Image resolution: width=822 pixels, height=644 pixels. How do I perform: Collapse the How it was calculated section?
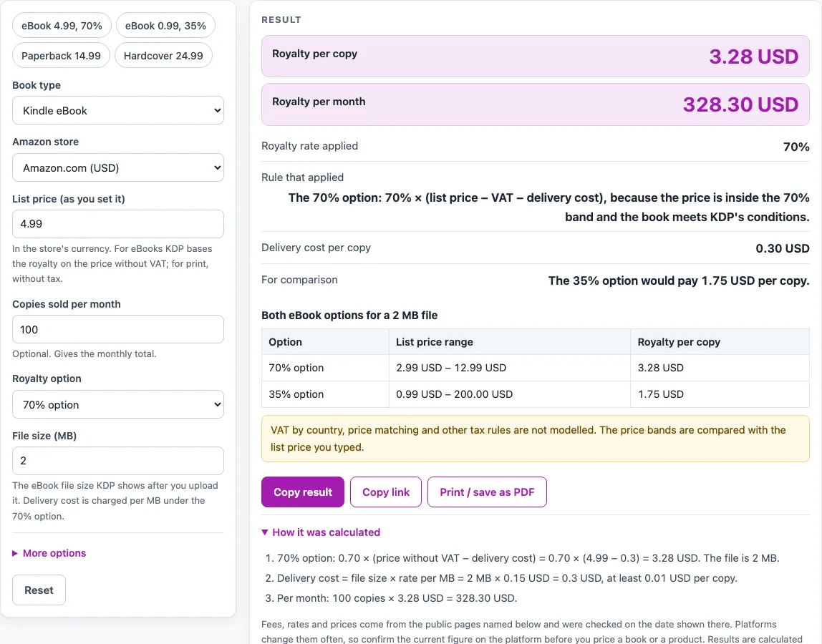(x=321, y=532)
